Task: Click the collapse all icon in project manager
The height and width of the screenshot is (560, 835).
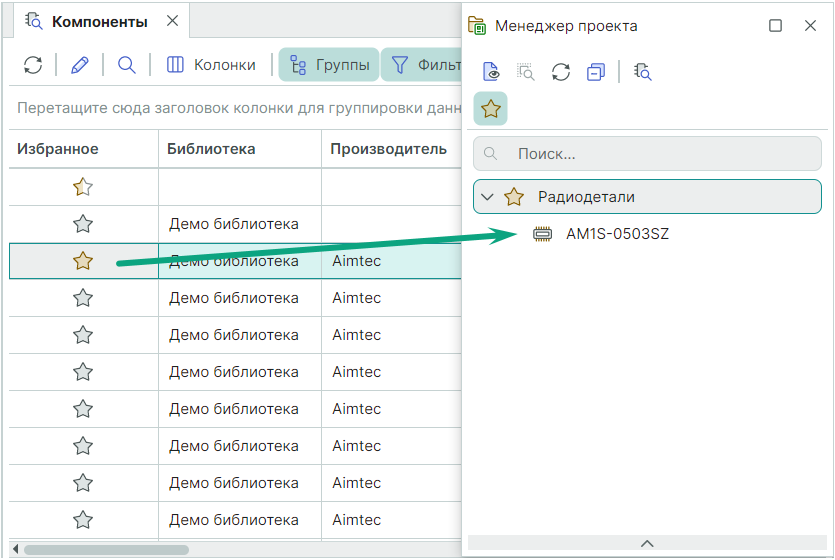Action: pos(596,71)
